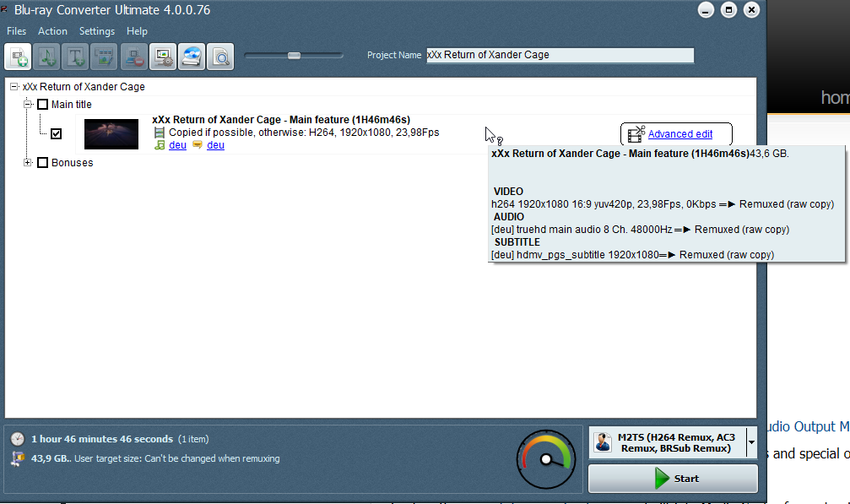This screenshot has height=504, width=850.
Task: Click the Main feature video thumbnail
Action: point(111,134)
